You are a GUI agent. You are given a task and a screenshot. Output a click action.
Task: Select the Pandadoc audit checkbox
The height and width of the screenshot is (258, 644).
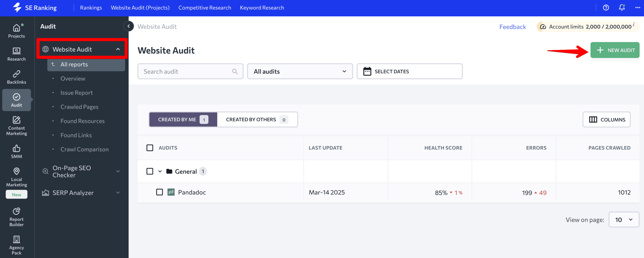point(160,192)
